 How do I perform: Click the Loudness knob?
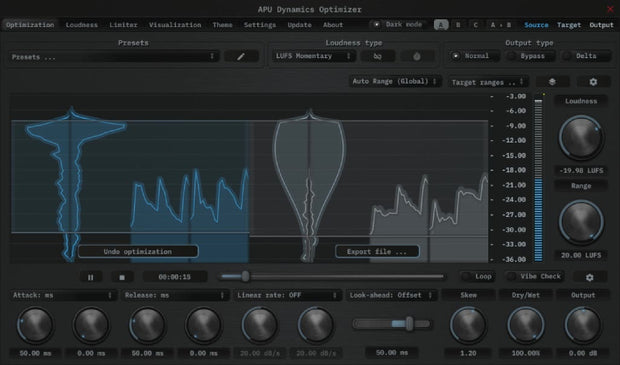(580, 137)
